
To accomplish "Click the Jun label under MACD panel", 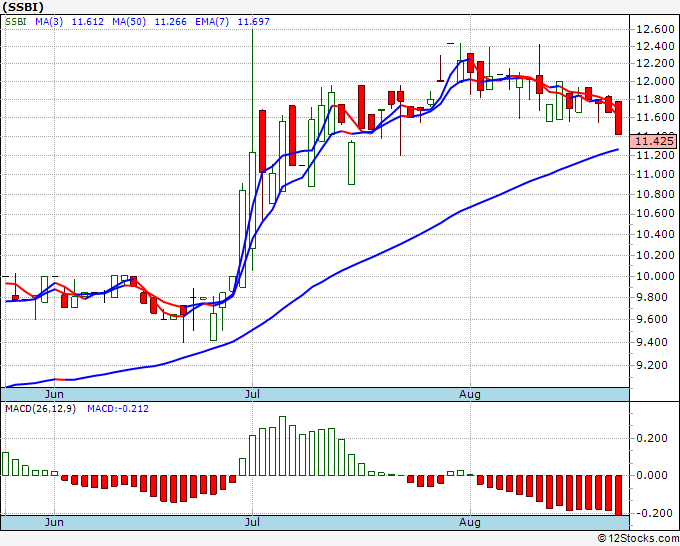I will click(54, 522).
